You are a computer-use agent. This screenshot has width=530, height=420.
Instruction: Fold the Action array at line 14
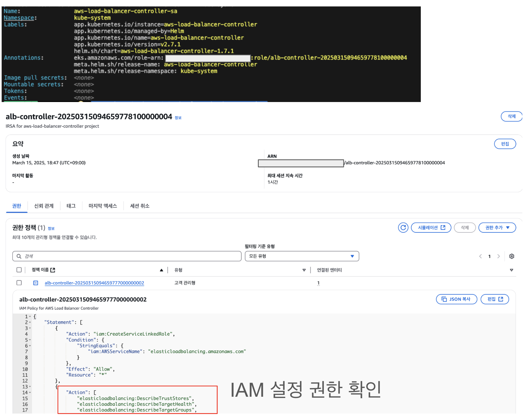(30, 393)
